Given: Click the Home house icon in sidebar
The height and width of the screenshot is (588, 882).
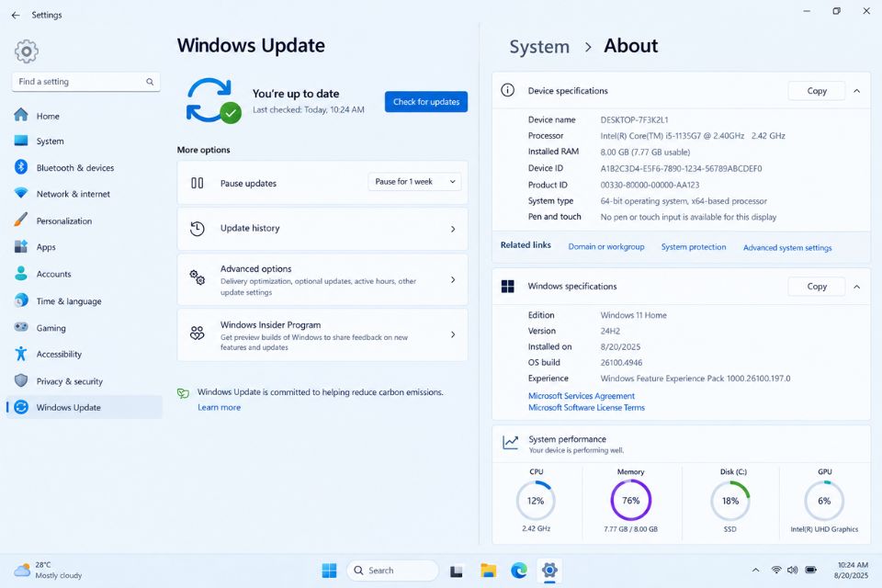Looking at the screenshot, I should [x=21, y=116].
